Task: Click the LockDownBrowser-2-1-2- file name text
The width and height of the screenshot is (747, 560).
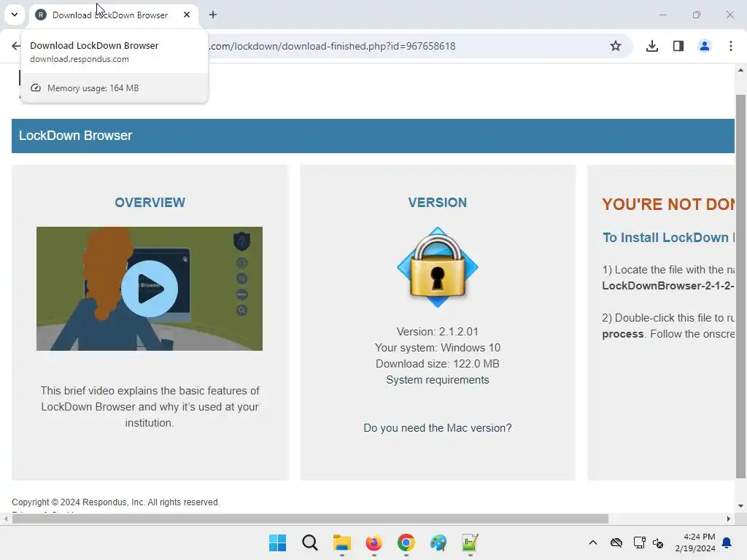Action: pos(668,286)
